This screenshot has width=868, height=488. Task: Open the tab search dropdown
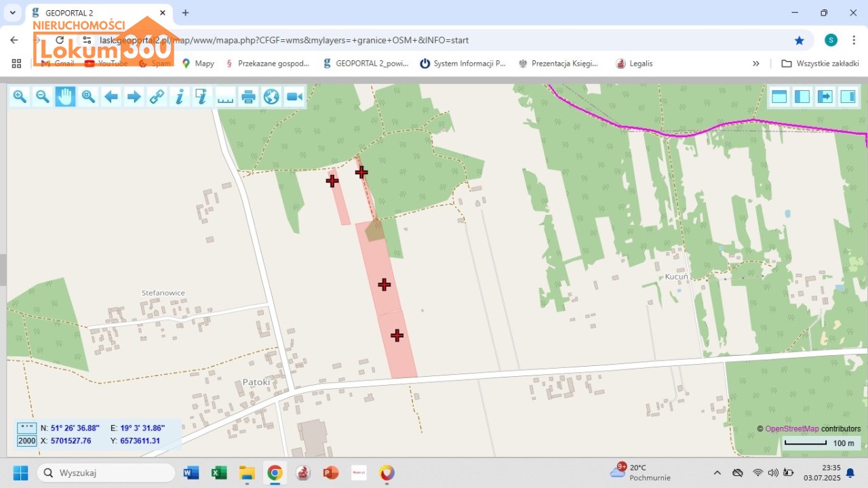pos(12,13)
